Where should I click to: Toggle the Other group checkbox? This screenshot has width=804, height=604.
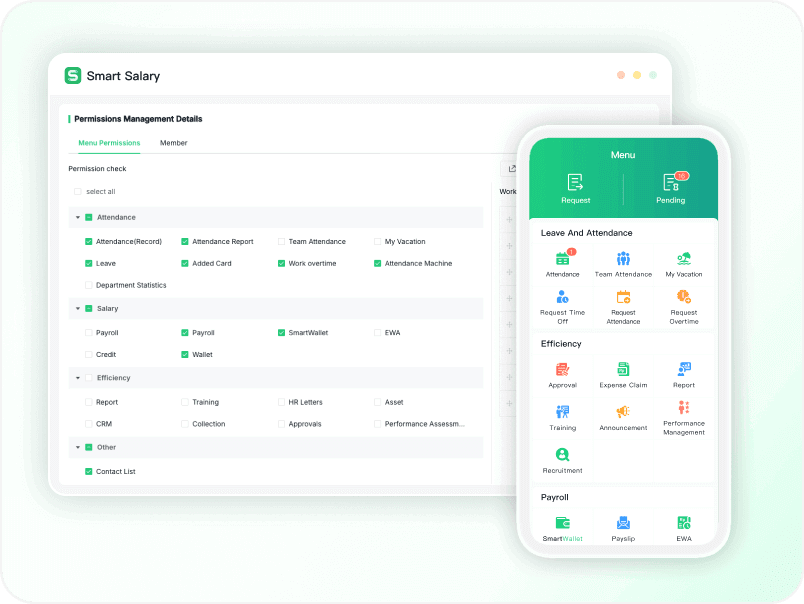88,448
